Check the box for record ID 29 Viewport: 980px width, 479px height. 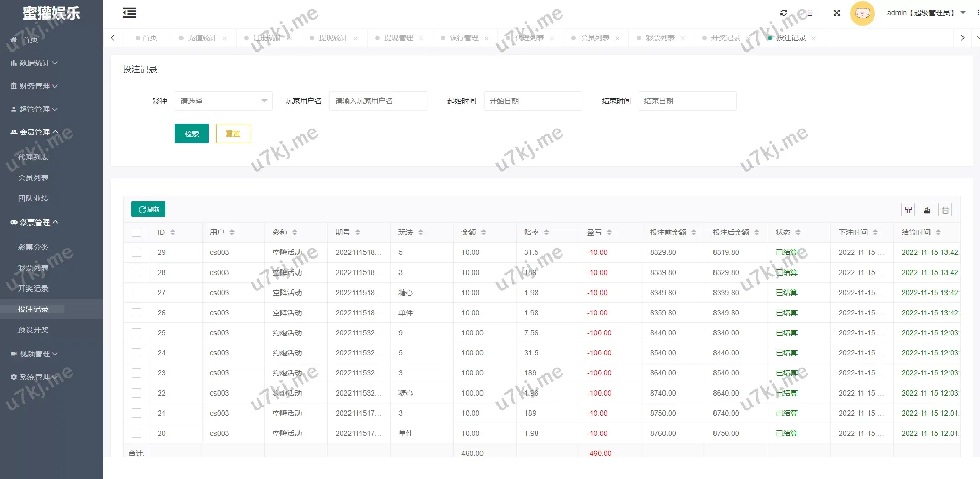(137, 252)
